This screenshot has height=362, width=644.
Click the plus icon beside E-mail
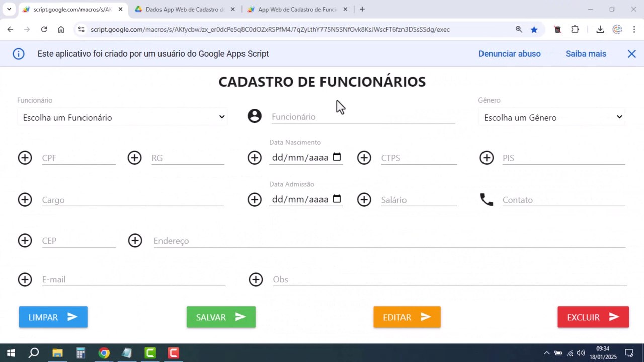[x=25, y=279]
